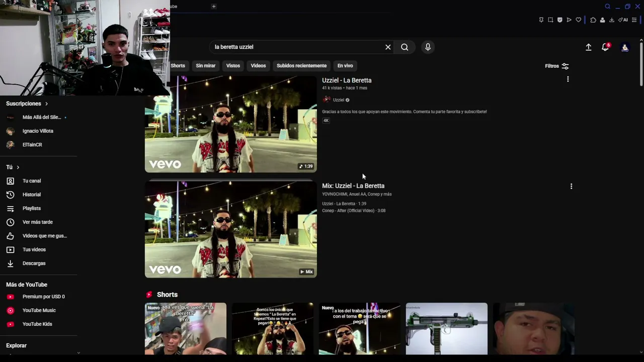
Task: Click the browser heart favorites icon
Action: coord(579,20)
